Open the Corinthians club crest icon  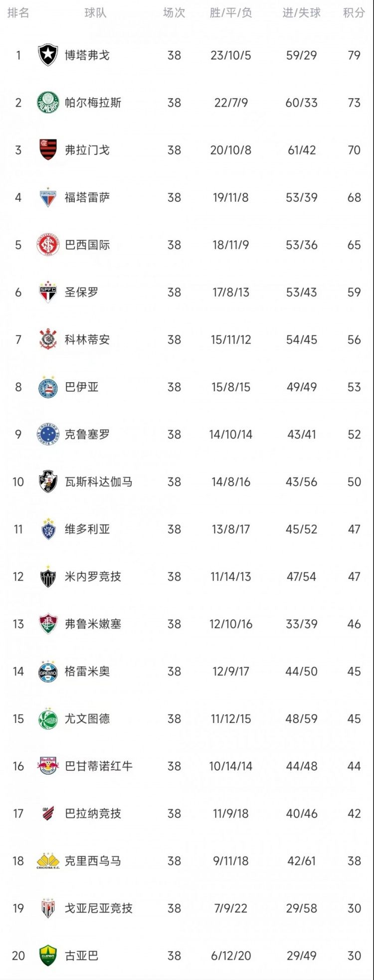(x=48, y=340)
